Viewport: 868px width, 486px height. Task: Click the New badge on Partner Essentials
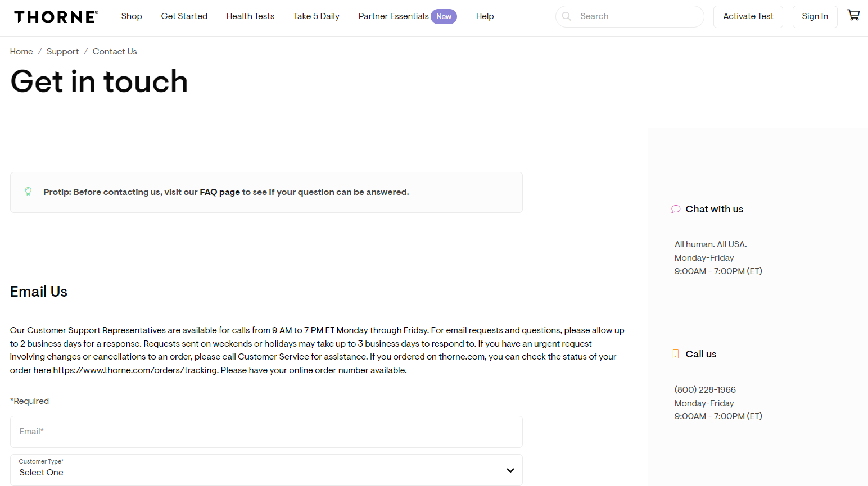pos(444,16)
